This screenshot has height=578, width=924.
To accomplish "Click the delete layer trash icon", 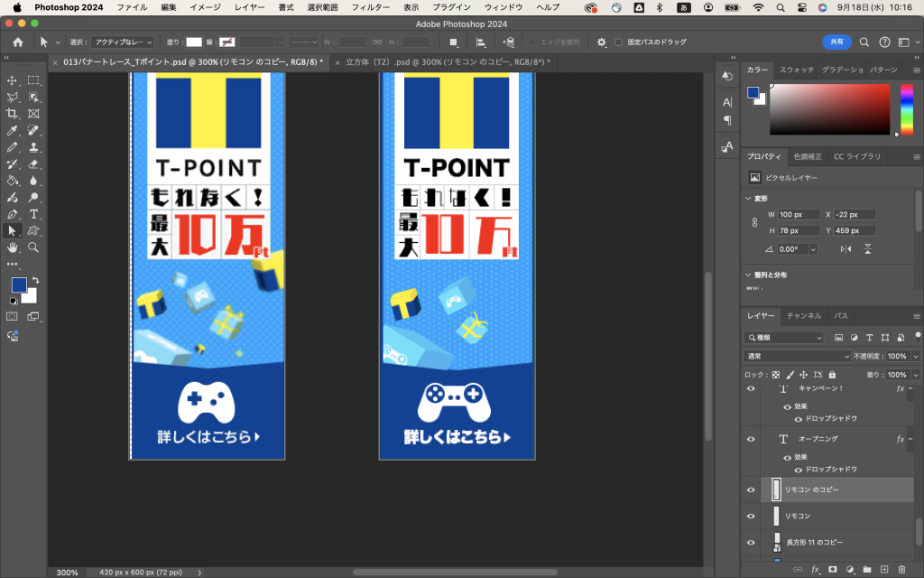I will point(901,570).
